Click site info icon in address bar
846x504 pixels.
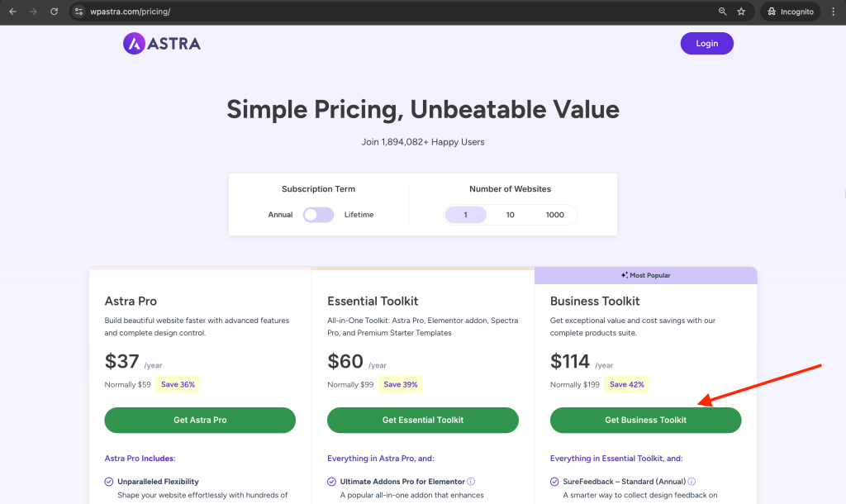tap(78, 12)
